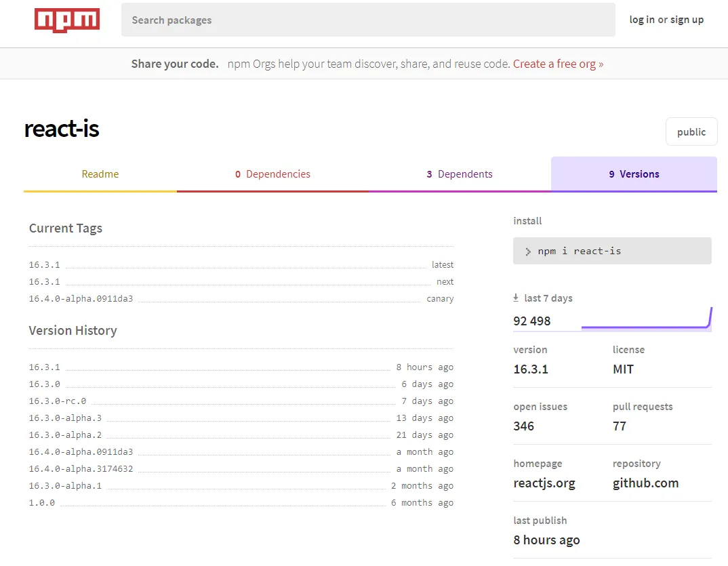
Task: Select 16.3.1 tagged latest
Action: coord(45,264)
